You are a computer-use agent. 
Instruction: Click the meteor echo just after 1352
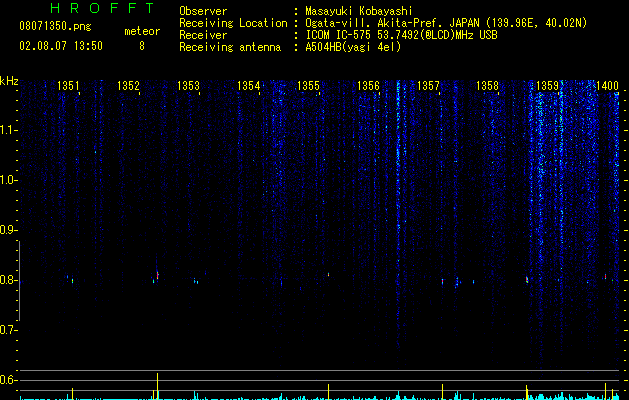click(x=157, y=276)
